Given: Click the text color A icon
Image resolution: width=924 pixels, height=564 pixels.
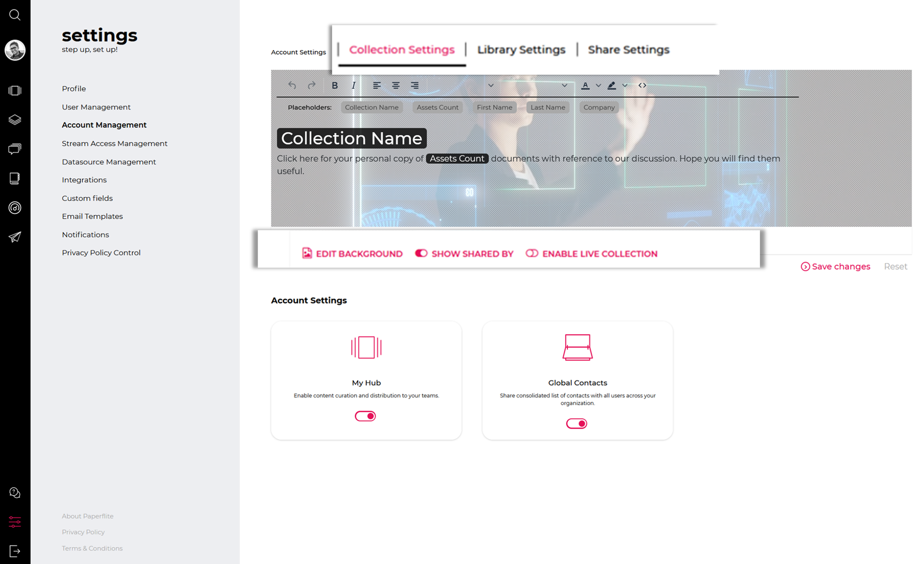Looking at the screenshot, I should point(585,85).
